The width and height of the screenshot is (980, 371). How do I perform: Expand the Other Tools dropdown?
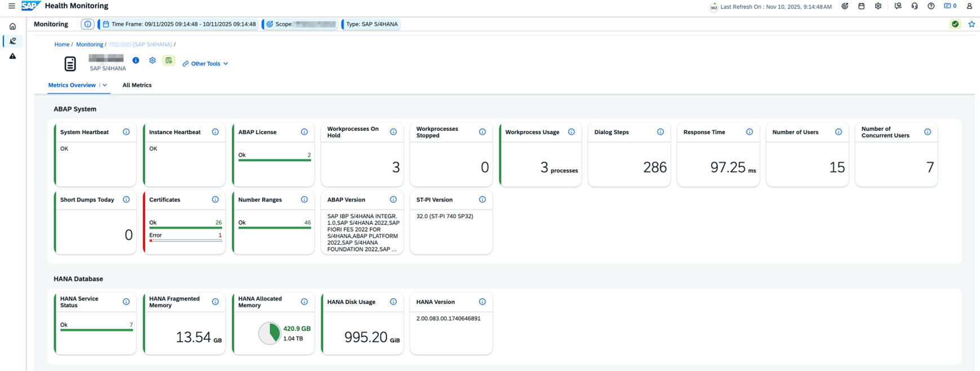206,64
